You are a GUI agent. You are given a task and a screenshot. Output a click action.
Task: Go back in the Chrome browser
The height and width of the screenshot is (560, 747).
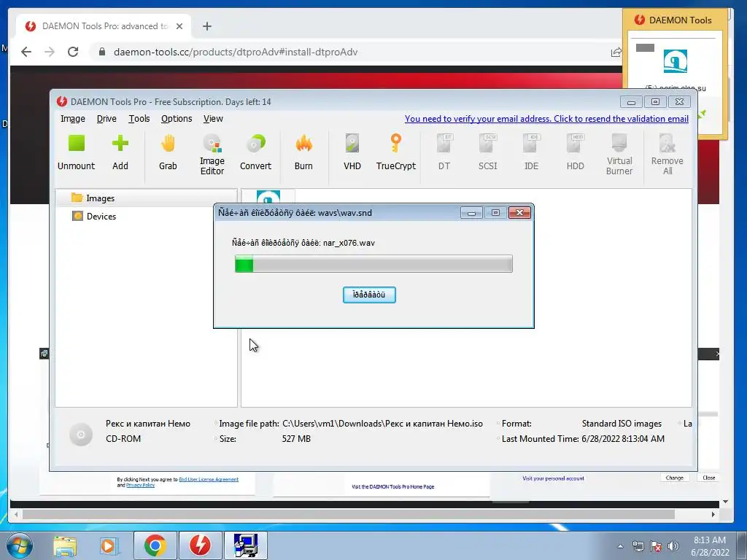(x=26, y=52)
